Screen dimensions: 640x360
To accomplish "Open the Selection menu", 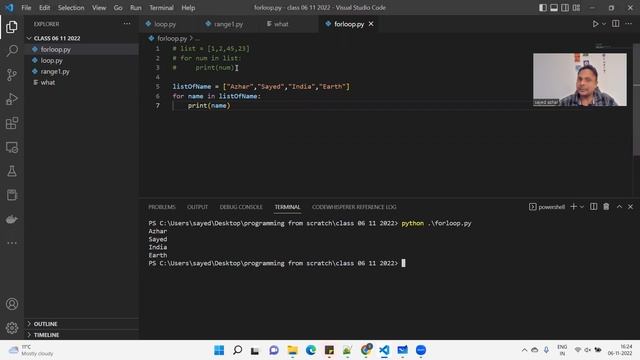I will tap(71, 8).
